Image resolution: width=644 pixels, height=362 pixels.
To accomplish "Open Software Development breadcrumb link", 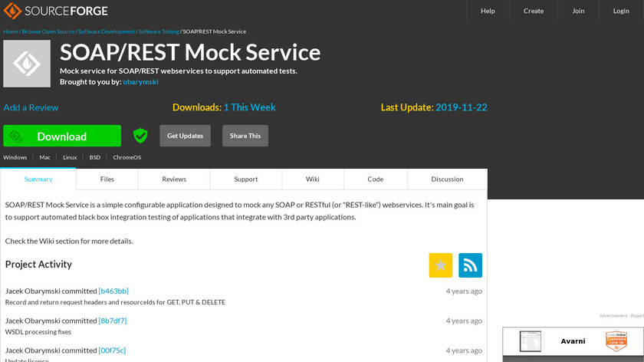I will pos(107,31).
